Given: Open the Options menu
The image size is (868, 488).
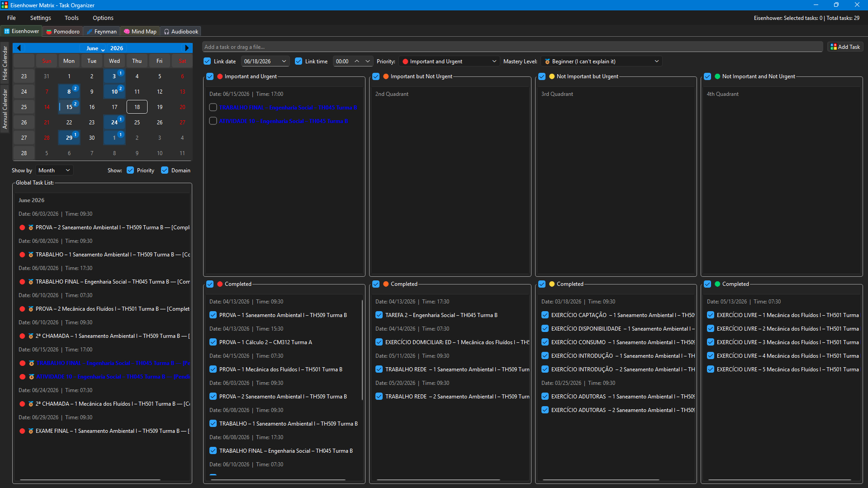Looking at the screenshot, I should [x=103, y=18].
